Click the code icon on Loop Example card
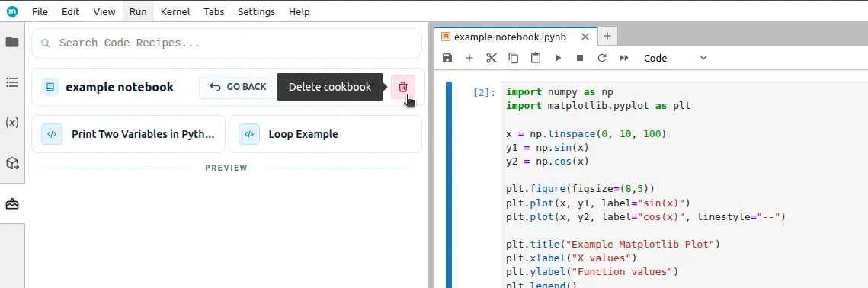 click(249, 134)
